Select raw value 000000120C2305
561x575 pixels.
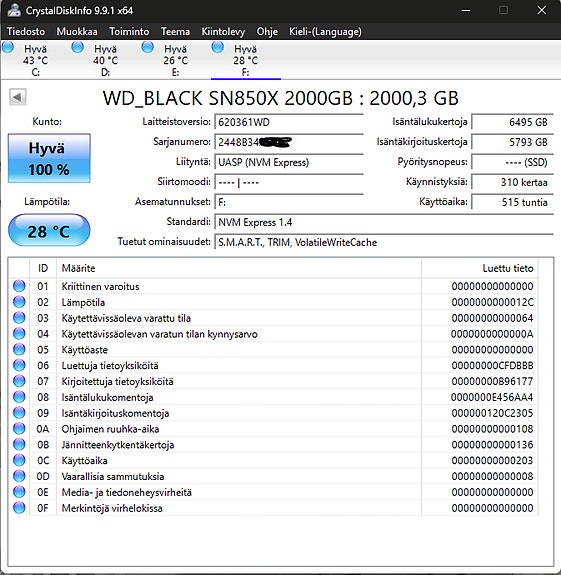point(492,413)
